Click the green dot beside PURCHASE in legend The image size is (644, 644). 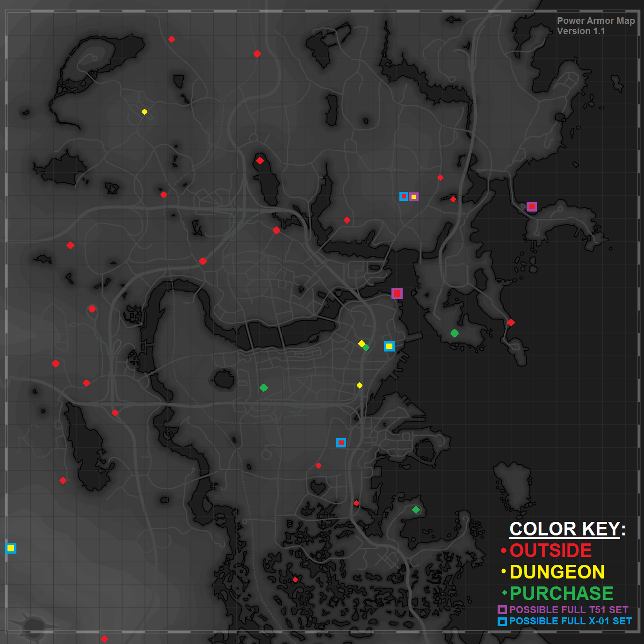504,593
